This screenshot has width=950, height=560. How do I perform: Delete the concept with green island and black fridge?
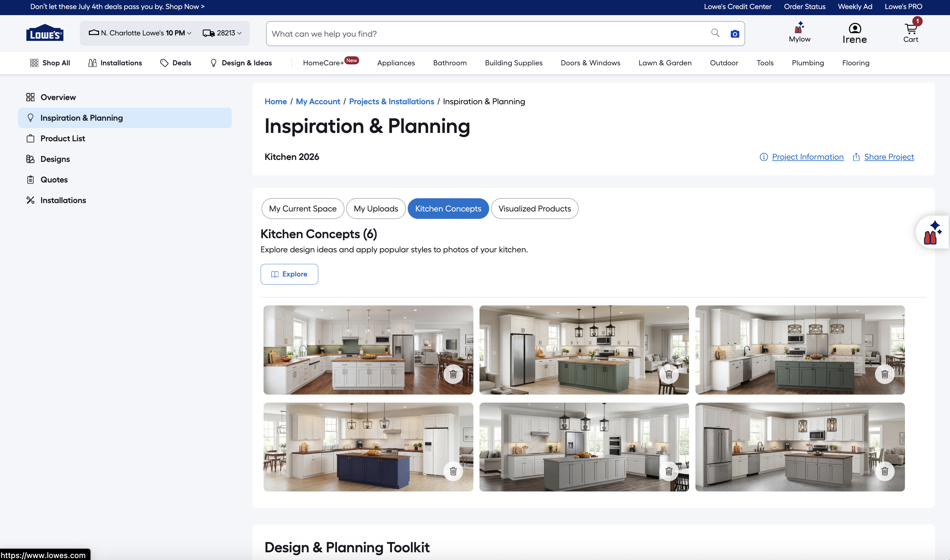pyautogui.click(x=668, y=374)
